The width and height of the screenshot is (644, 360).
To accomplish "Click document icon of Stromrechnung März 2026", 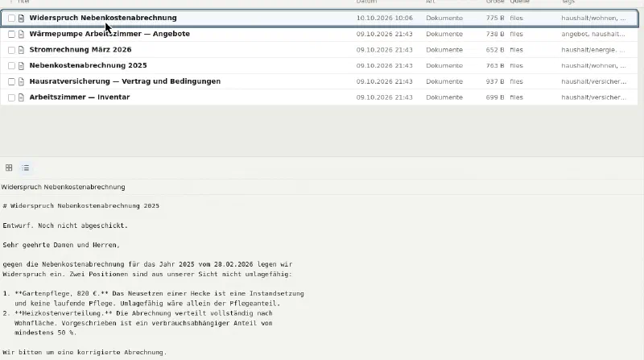I will [22, 50].
